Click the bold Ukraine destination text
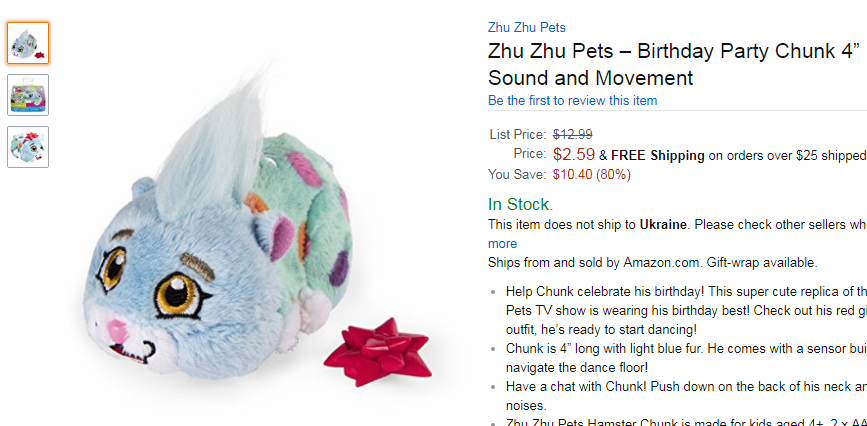This screenshot has height=426, width=867. [x=663, y=225]
